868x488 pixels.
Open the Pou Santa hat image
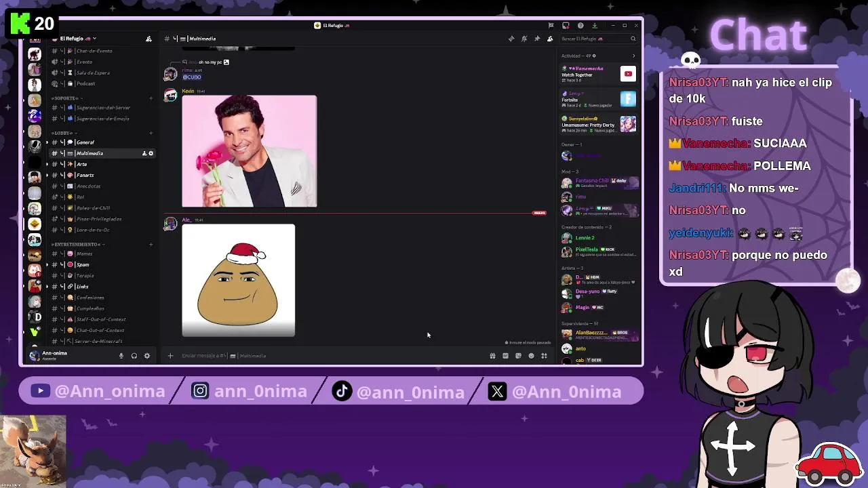[x=238, y=280]
